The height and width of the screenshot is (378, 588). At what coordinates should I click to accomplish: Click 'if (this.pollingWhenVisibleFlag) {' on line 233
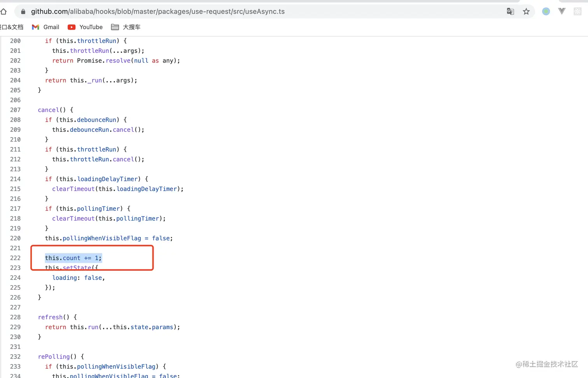[x=106, y=367]
